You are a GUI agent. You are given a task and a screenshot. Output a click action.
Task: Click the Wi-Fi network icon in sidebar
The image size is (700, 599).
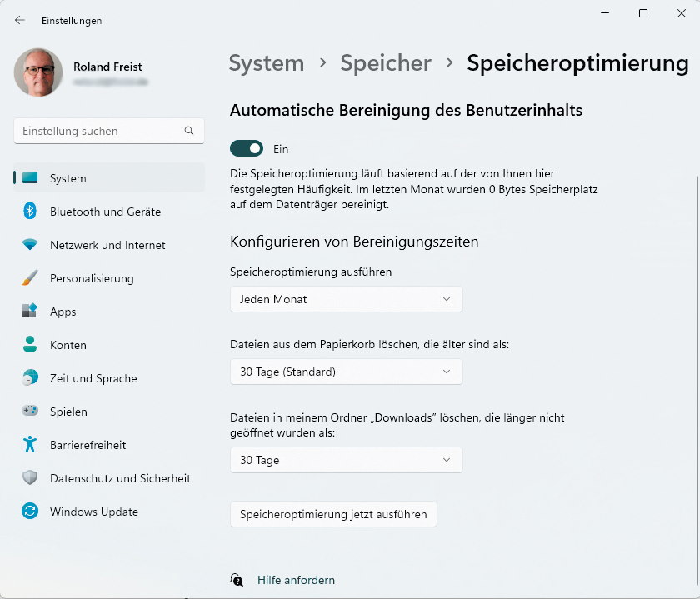click(x=30, y=245)
